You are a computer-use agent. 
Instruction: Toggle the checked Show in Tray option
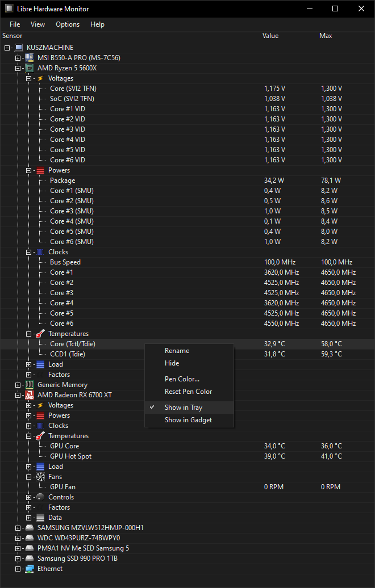coord(183,408)
